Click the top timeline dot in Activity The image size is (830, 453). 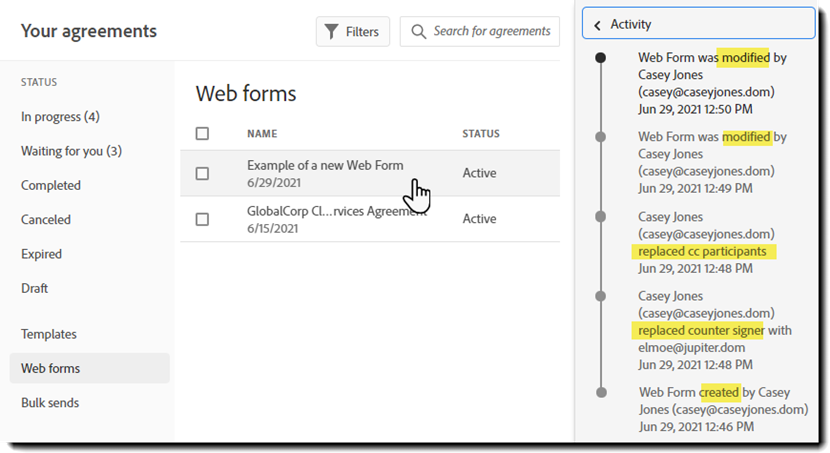(600, 58)
